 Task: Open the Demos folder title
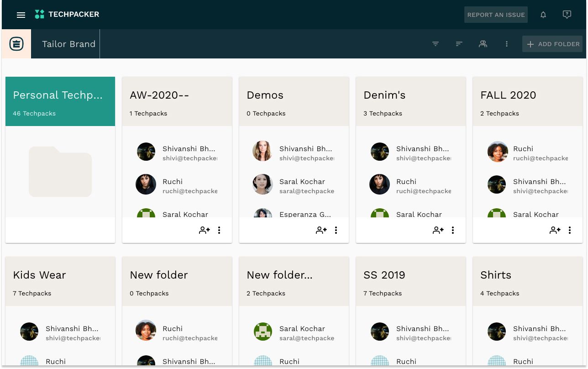pos(265,95)
